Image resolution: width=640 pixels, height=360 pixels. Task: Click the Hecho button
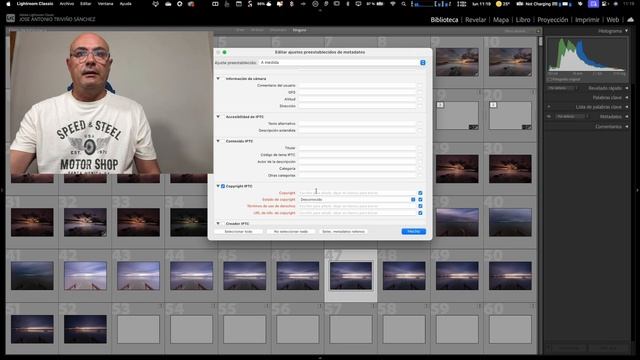[x=413, y=231]
